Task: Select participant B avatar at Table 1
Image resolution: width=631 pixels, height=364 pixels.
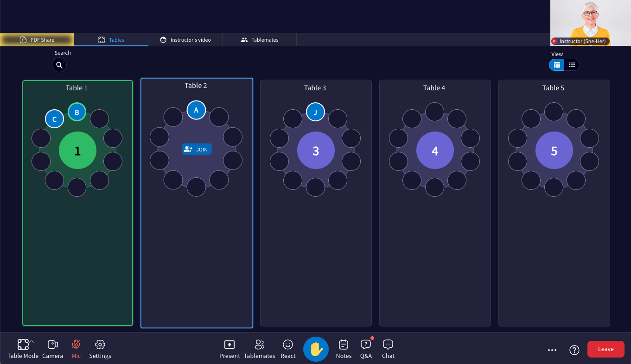Action: point(77,112)
